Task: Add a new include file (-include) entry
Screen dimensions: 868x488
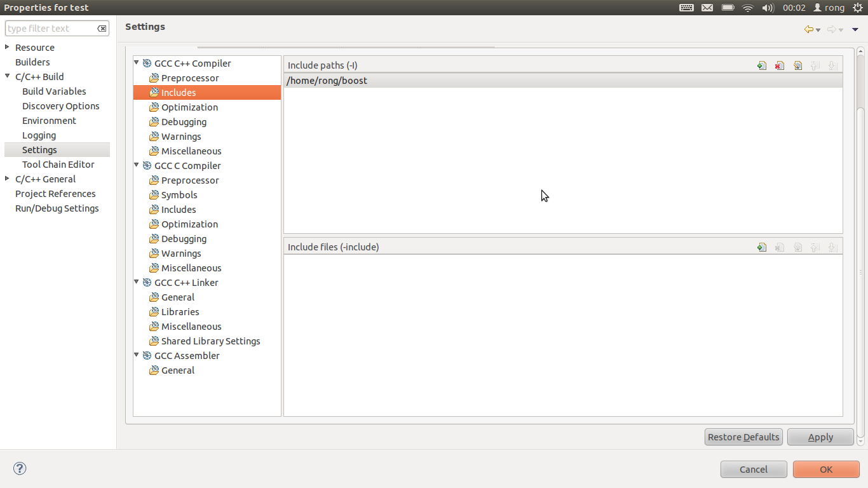Action: [x=762, y=247]
